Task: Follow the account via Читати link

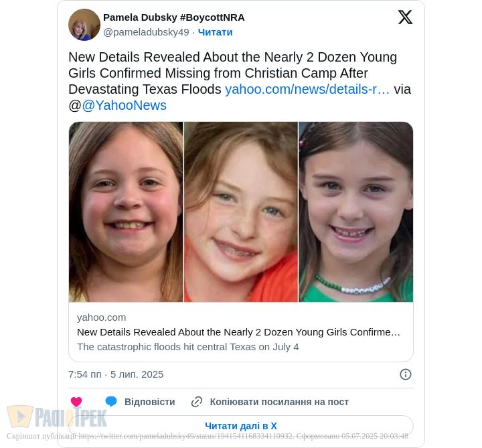Action: coord(215,32)
